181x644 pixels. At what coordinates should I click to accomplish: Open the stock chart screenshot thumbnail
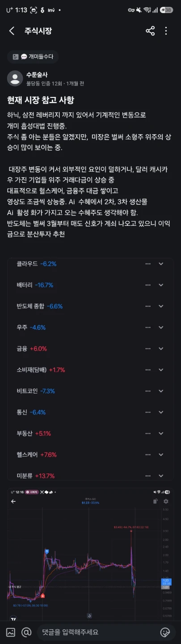(x=90, y=554)
